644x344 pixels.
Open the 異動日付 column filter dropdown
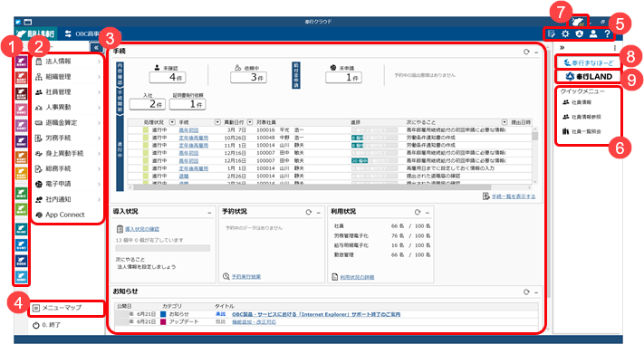[250, 122]
